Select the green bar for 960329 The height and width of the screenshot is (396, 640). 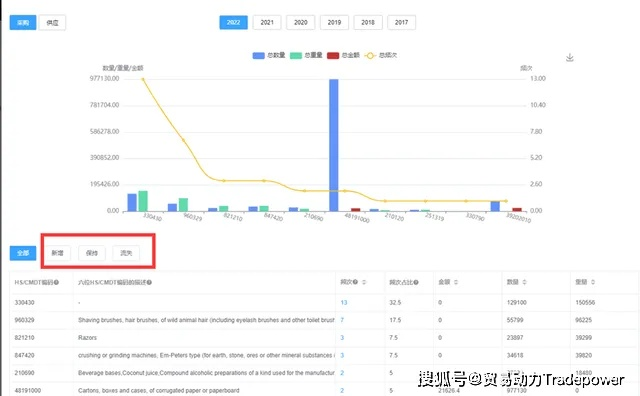coord(183,205)
